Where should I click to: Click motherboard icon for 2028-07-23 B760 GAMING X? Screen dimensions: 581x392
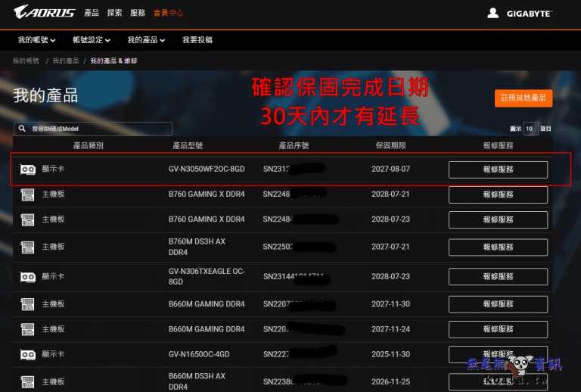coord(28,219)
